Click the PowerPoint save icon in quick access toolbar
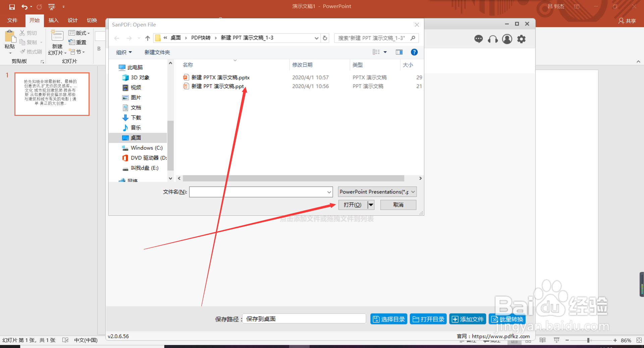The height and width of the screenshot is (348, 644). [x=12, y=7]
